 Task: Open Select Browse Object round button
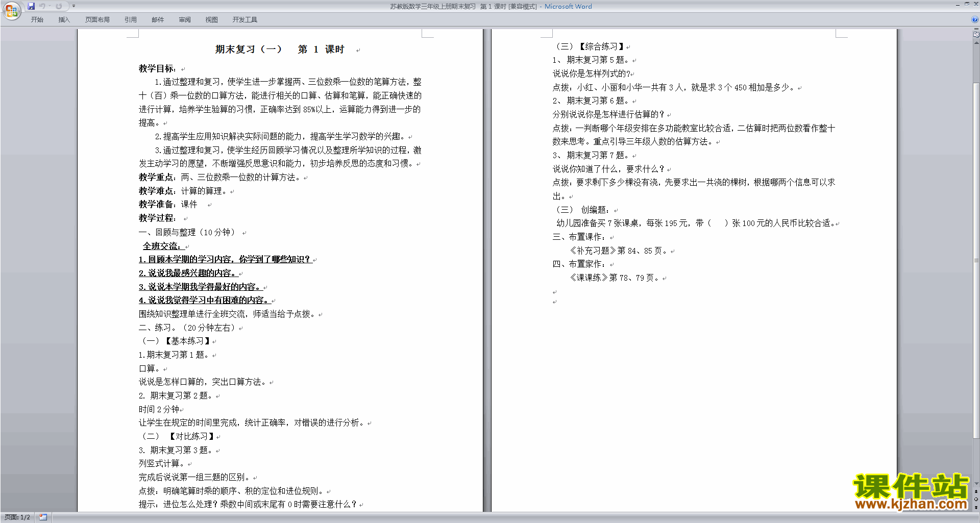[x=976, y=500]
